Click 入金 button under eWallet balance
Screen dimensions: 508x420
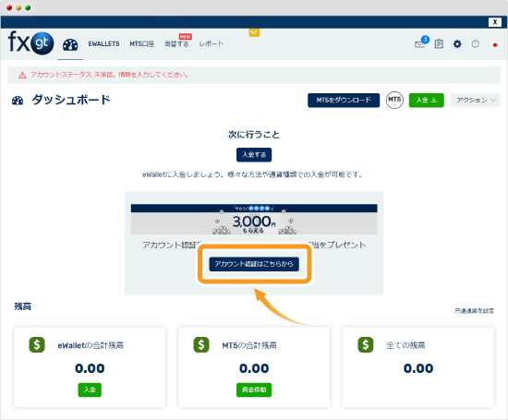pos(90,390)
